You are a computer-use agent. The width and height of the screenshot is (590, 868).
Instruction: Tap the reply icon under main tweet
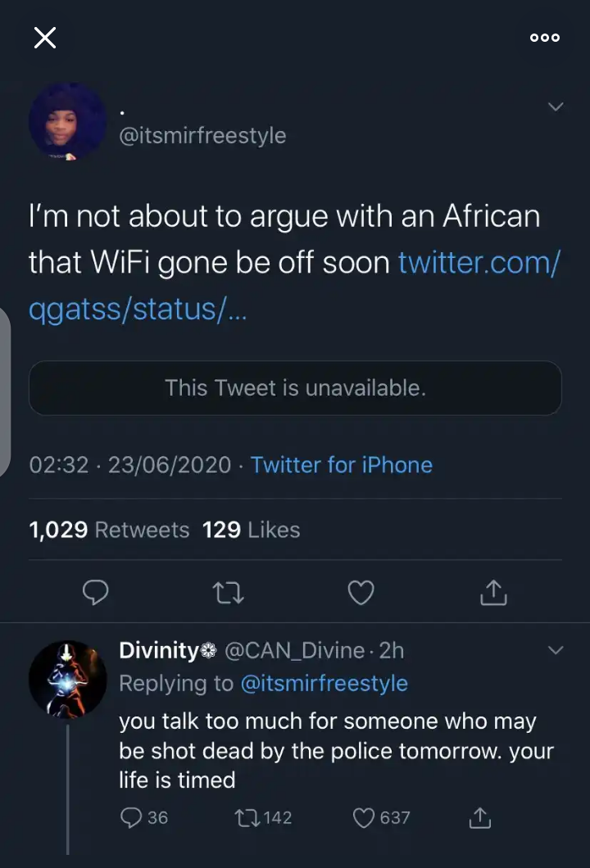(x=98, y=592)
